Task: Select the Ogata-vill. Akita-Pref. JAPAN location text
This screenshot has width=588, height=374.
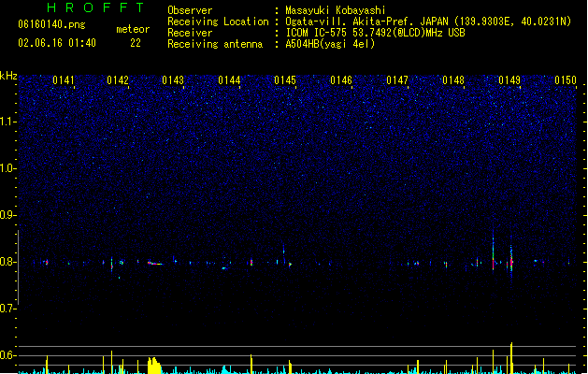Action: pos(428,22)
